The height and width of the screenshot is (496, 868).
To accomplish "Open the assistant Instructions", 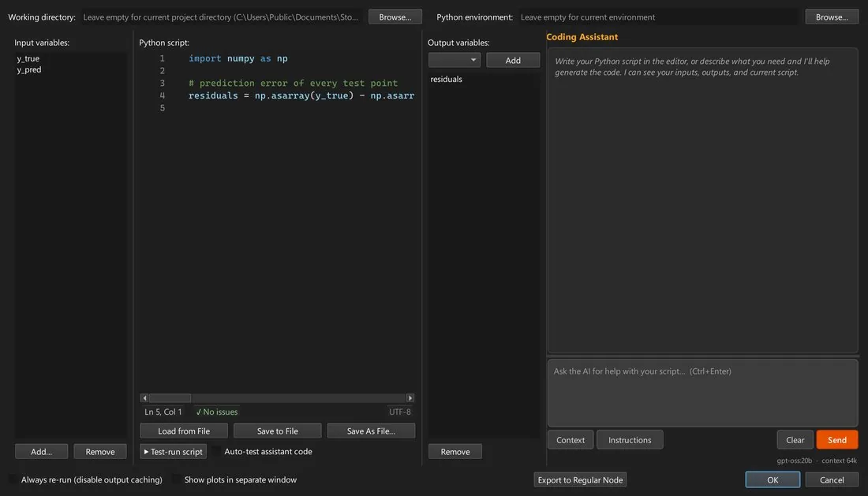I will pos(630,440).
